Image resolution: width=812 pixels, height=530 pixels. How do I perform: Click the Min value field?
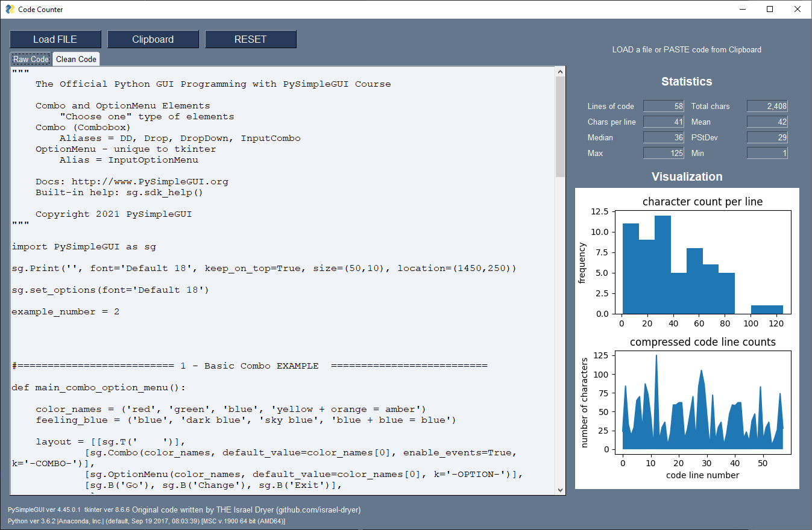pyautogui.click(x=767, y=153)
